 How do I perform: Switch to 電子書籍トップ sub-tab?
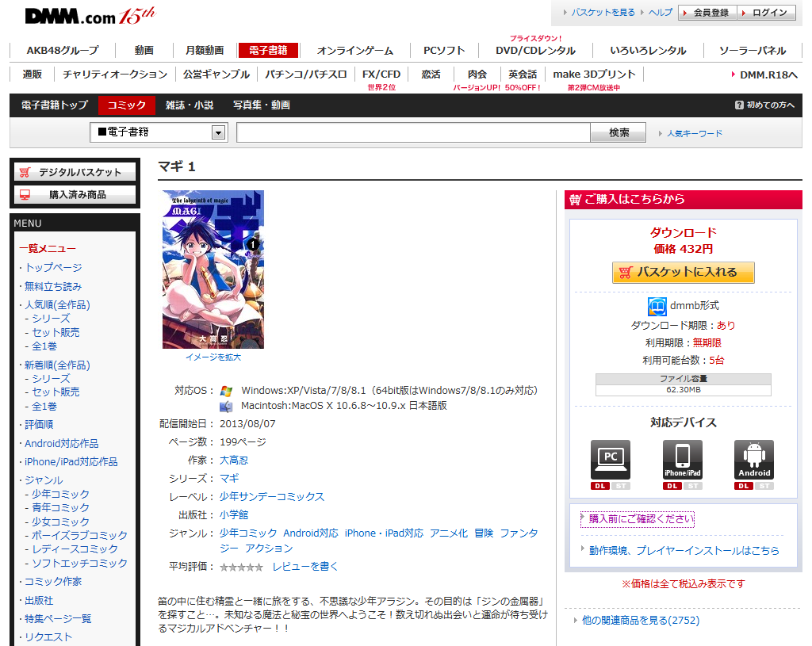pos(55,105)
